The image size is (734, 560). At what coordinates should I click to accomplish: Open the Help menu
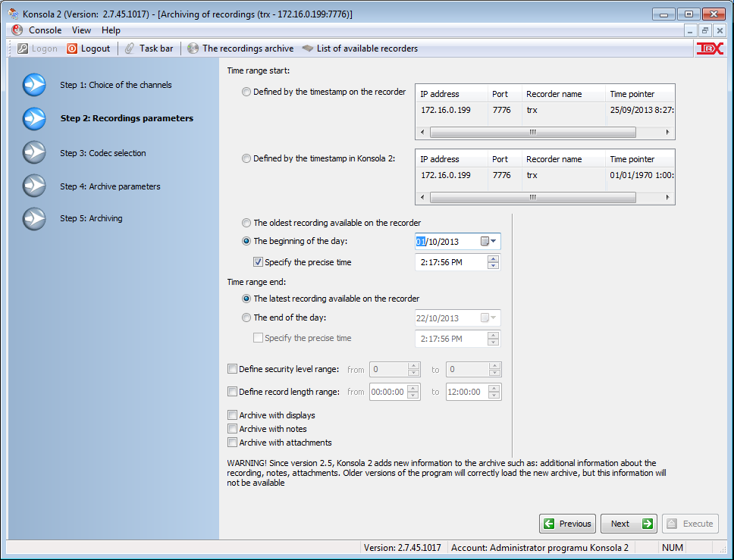[x=111, y=30]
